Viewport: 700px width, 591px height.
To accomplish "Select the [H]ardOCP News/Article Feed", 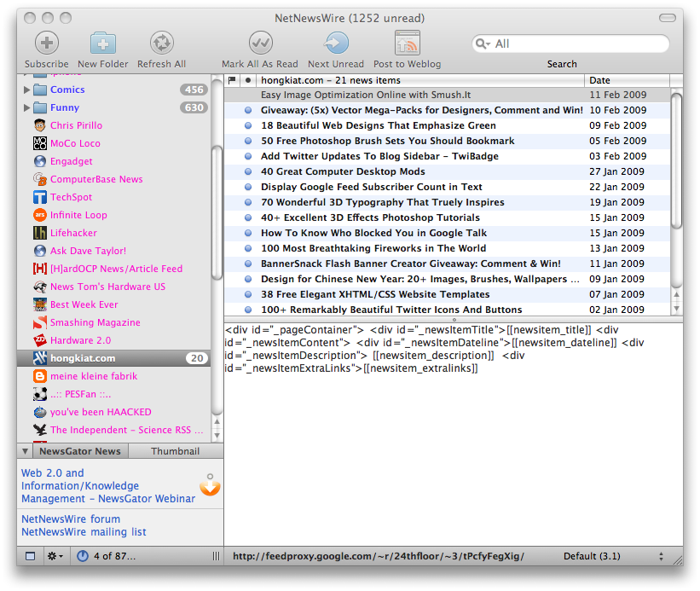I will pos(116,269).
